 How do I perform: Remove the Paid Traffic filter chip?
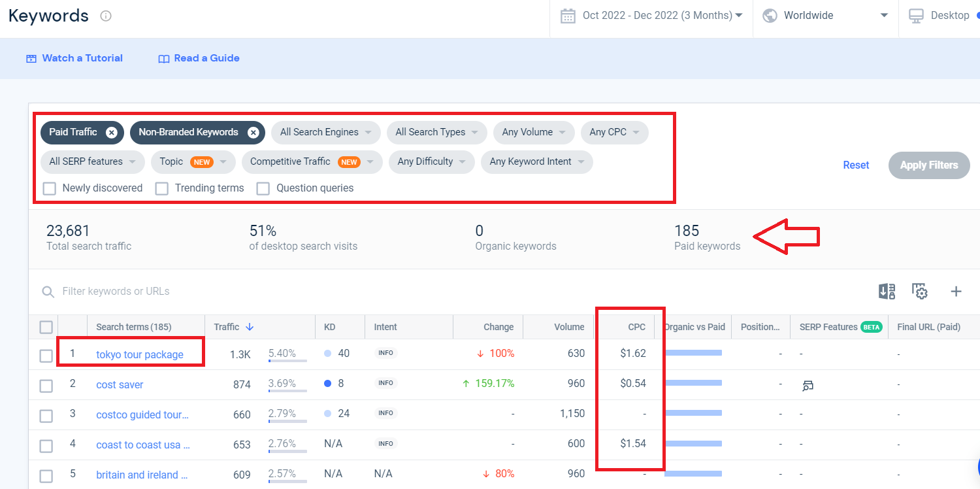(112, 133)
